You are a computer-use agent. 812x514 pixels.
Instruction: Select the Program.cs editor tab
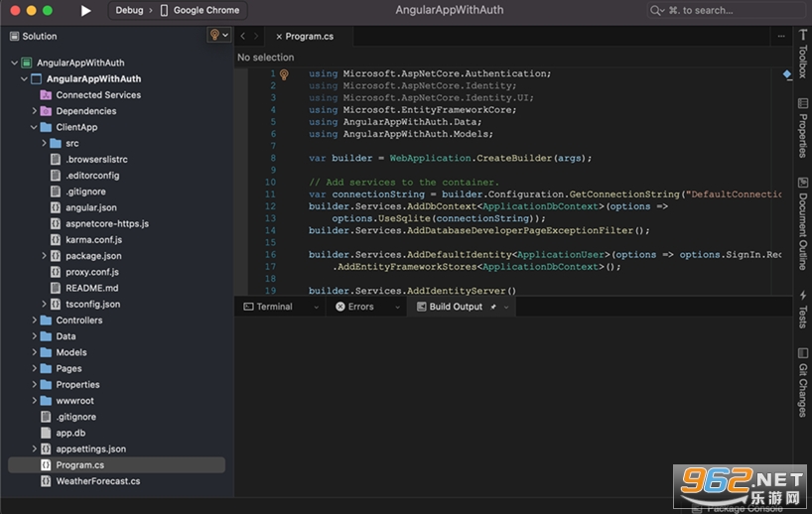coord(309,37)
